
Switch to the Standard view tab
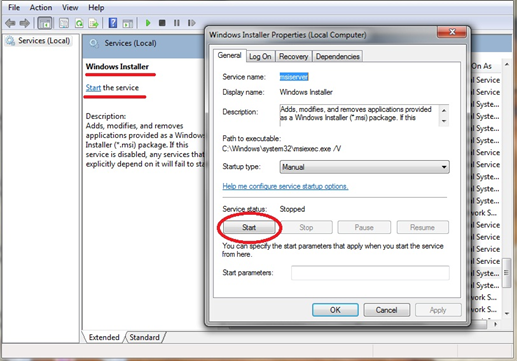point(144,337)
